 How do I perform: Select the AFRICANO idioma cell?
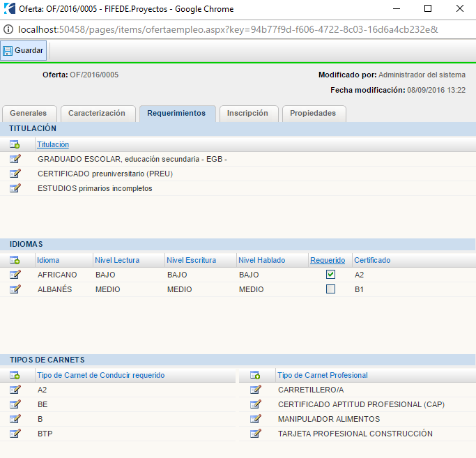tap(57, 275)
